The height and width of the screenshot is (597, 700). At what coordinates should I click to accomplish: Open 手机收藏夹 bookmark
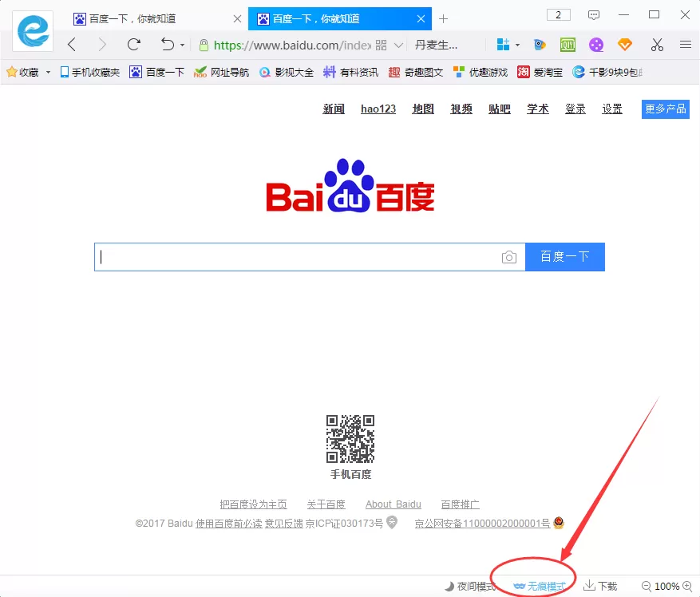[89, 72]
